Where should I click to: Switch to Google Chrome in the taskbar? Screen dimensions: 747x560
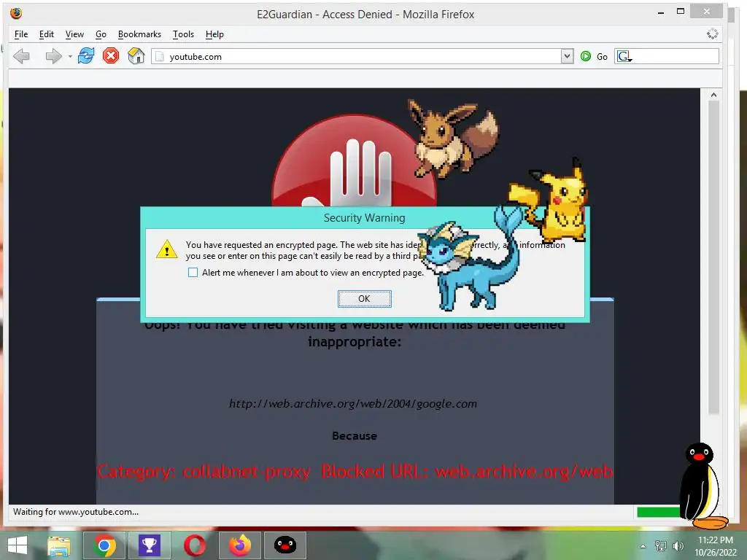click(x=104, y=545)
